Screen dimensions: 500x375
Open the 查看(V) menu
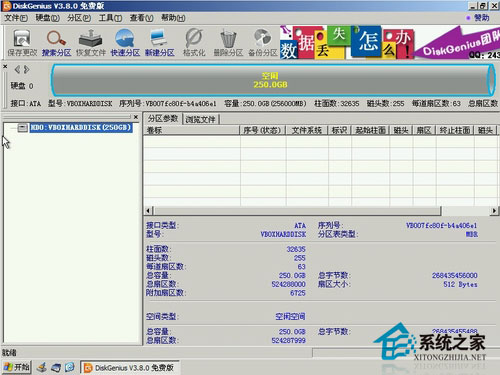(x=141, y=18)
